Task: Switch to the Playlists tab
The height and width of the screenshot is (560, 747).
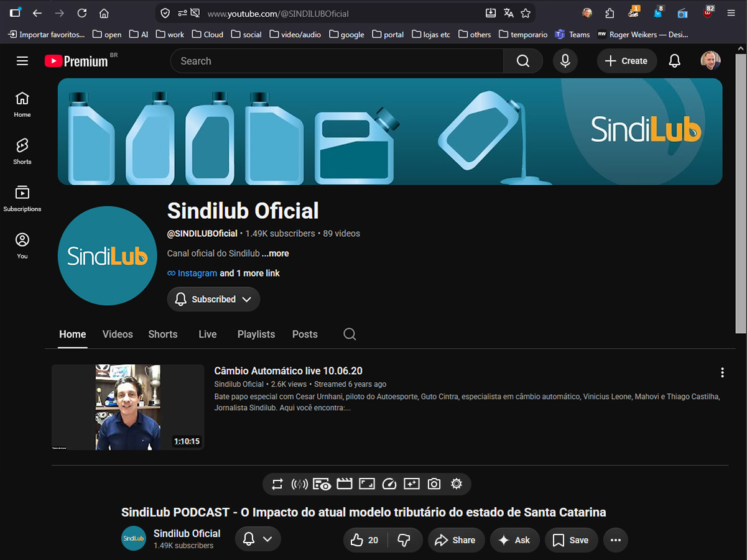Action: (x=256, y=334)
